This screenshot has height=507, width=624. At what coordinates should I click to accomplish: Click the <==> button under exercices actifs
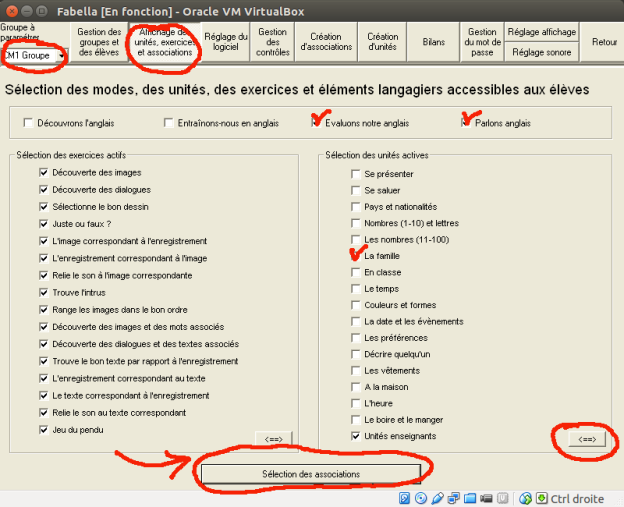[274, 439]
